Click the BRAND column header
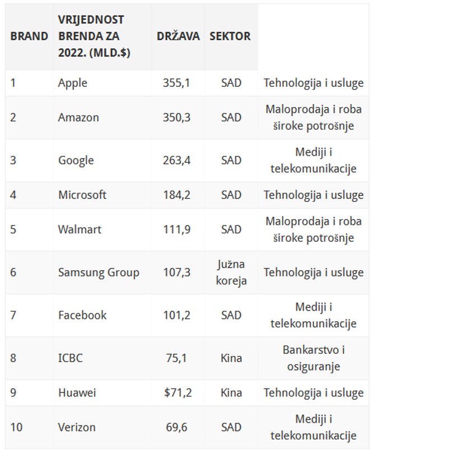The image size is (476, 458). point(29,36)
